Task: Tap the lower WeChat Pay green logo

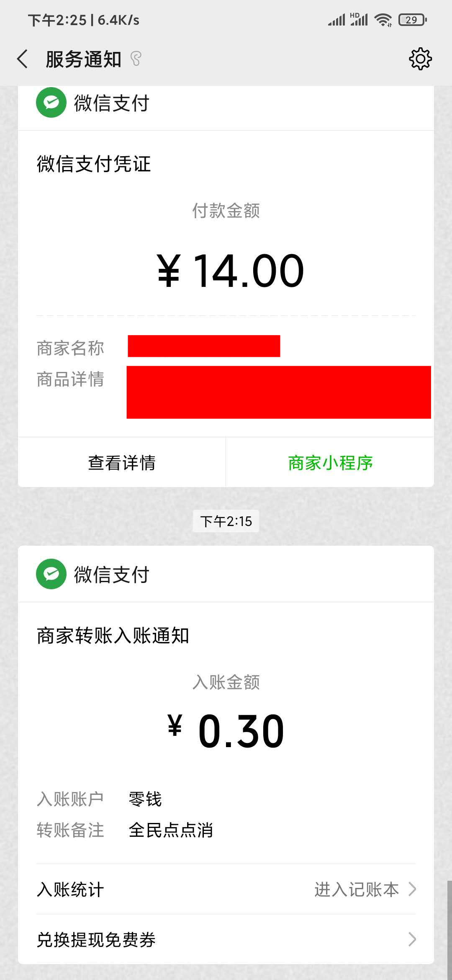Action: pyautogui.click(x=51, y=574)
